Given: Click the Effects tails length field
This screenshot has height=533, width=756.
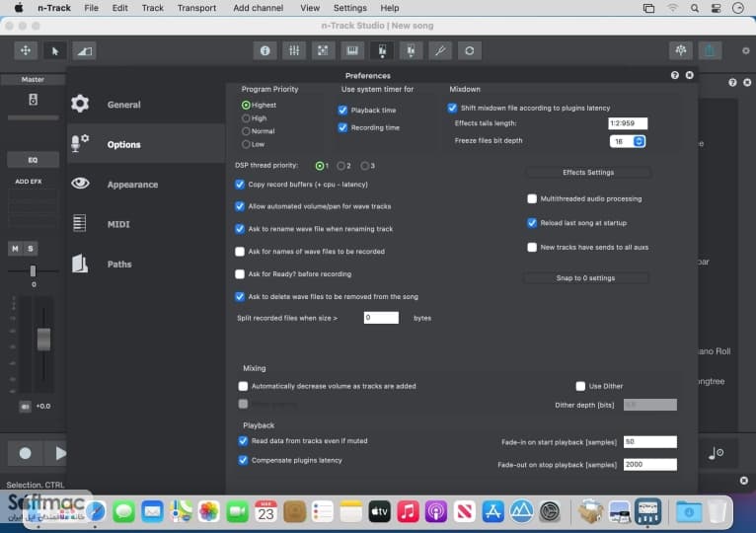Looking at the screenshot, I should pos(628,123).
